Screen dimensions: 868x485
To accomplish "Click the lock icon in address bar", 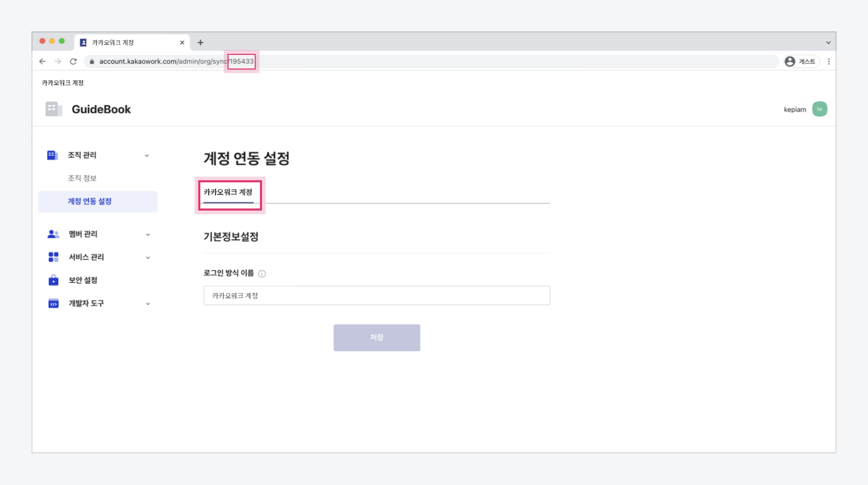I will [92, 62].
